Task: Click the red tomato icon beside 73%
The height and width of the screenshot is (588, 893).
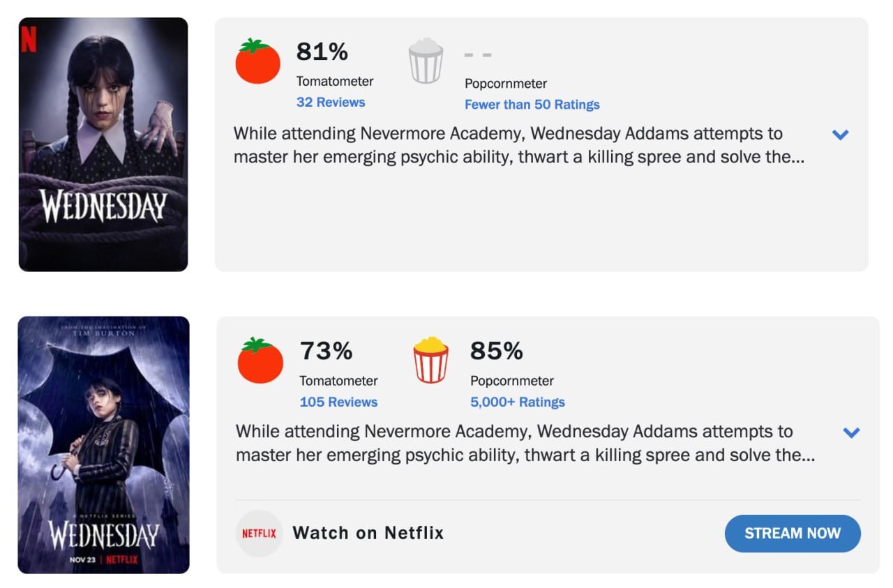Action: [260, 360]
